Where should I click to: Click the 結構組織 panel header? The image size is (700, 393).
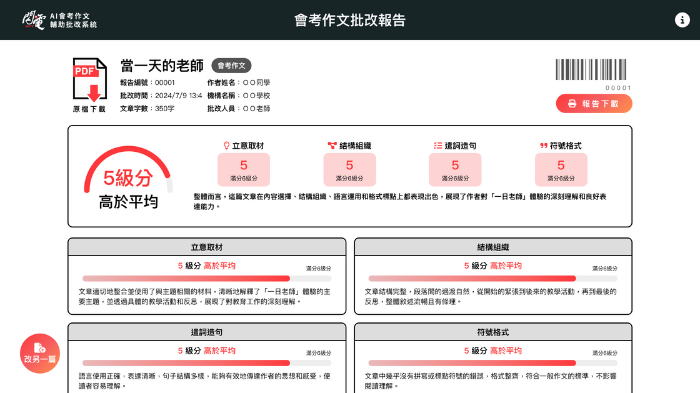click(x=493, y=247)
